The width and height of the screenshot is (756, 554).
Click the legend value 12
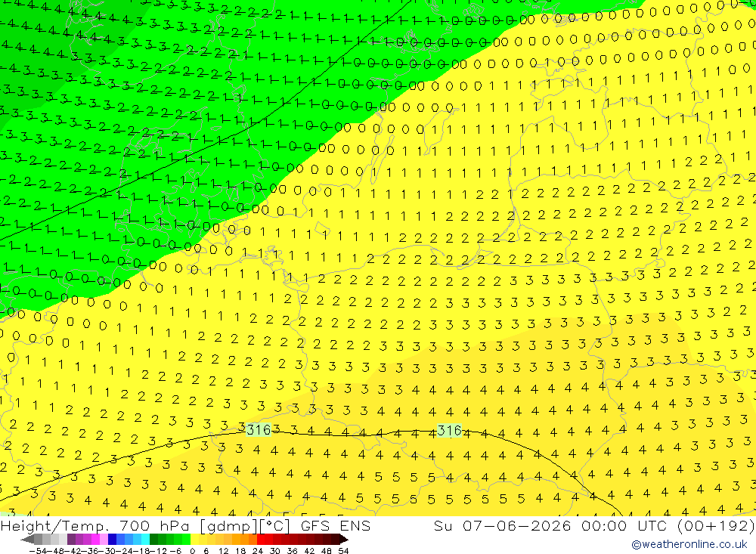point(223,551)
